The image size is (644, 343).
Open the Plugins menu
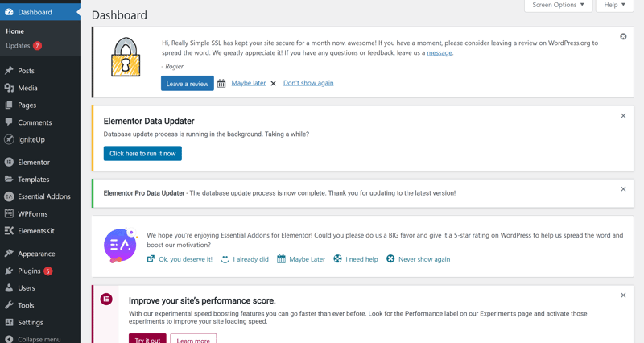click(30, 271)
